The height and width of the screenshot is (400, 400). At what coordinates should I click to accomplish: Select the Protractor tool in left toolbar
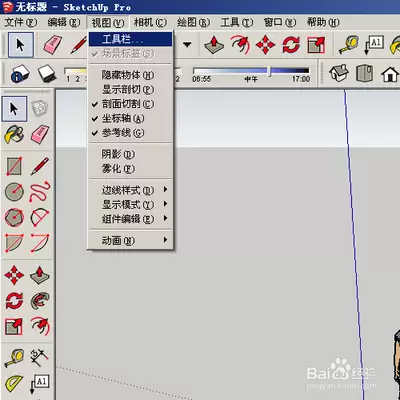pos(14,384)
